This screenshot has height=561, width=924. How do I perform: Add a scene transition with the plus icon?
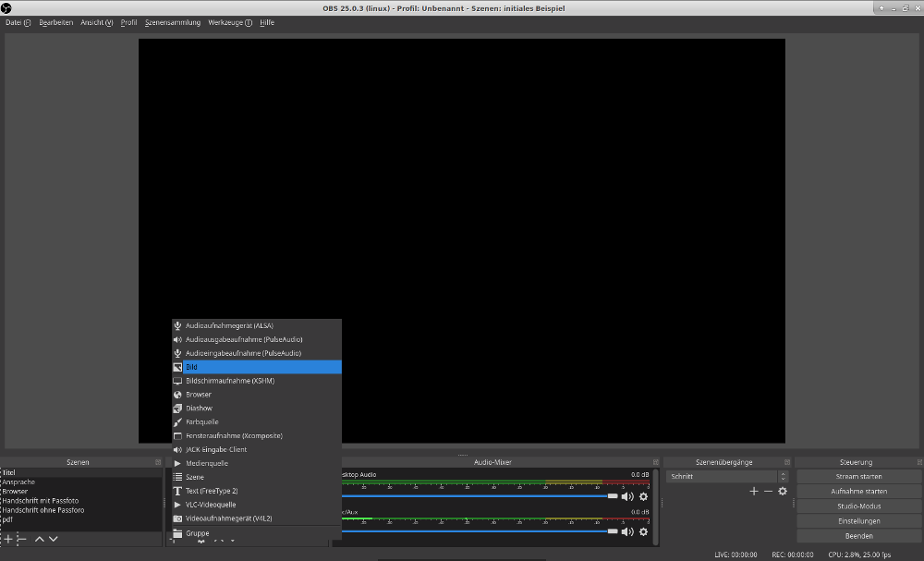coord(754,491)
